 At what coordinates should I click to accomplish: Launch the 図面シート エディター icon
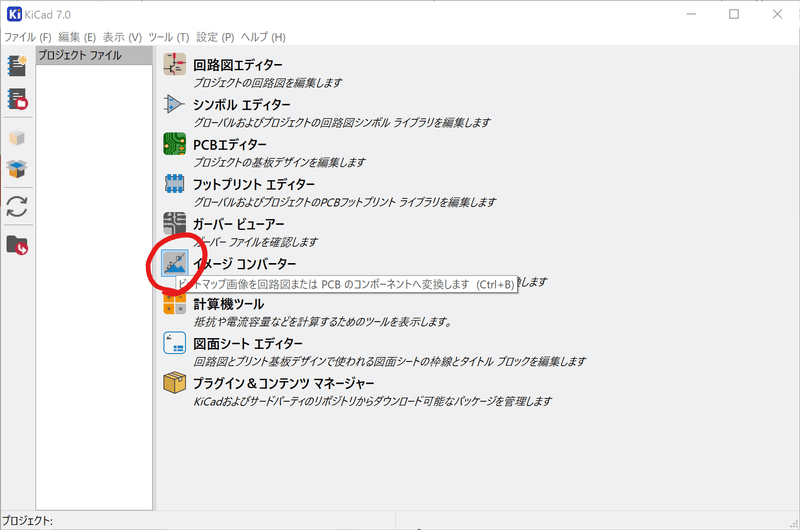pos(174,343)
